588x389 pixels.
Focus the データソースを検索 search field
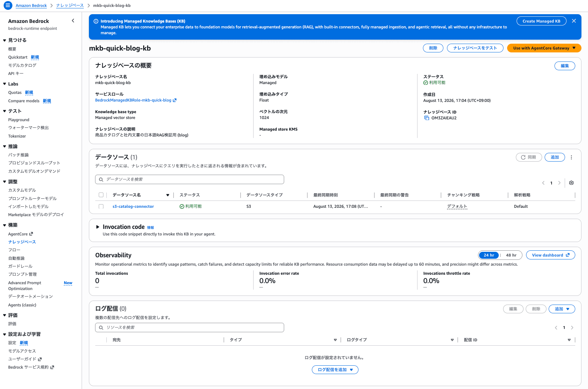point(189,179)
